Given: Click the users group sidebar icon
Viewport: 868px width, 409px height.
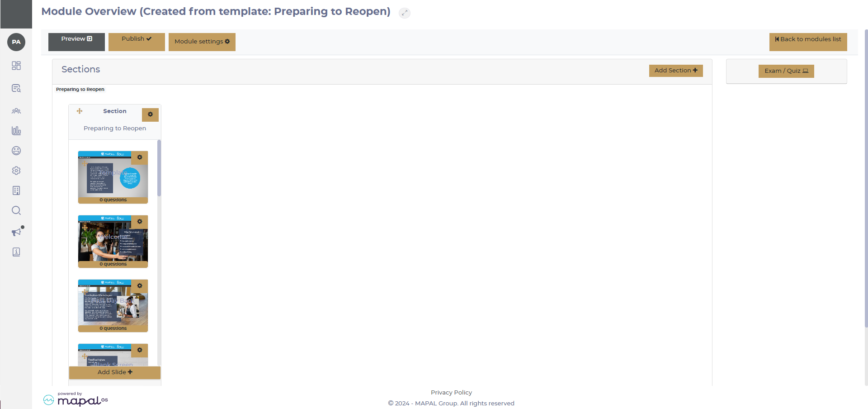Looking at the screenshot, I should 16,111.
